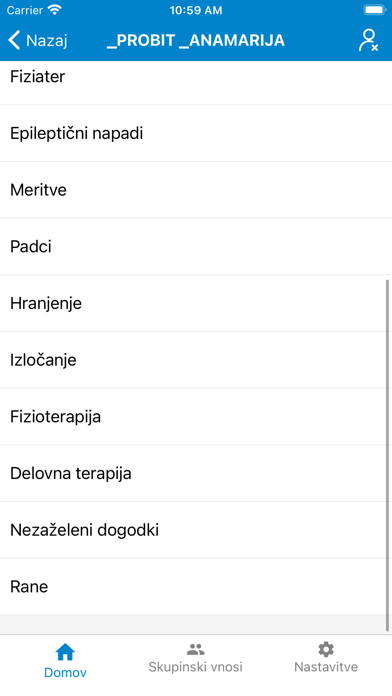The height and width of the screenshot is (696, 392).
Task: Select Hranjenje from the list
Action: [x=196, y=303]
